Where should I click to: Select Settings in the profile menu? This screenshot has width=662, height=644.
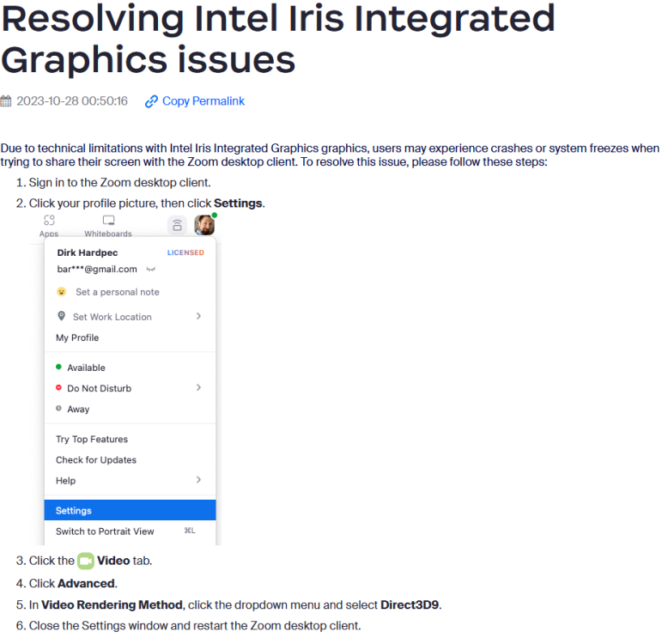130,510
